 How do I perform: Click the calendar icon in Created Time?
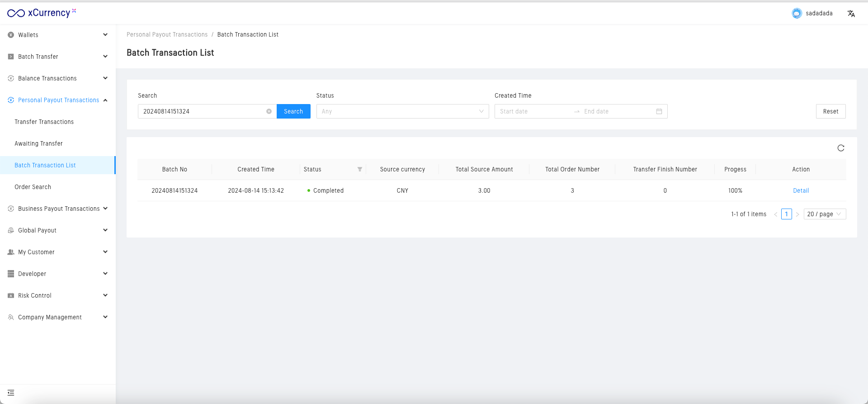pyautogui.click(x=659, y=111)
